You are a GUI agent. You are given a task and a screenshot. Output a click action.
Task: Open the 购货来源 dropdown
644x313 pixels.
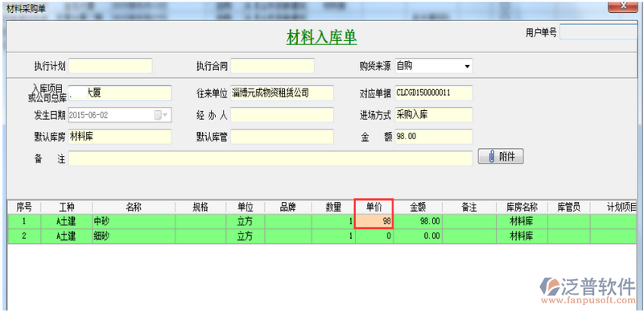(467, 66)
